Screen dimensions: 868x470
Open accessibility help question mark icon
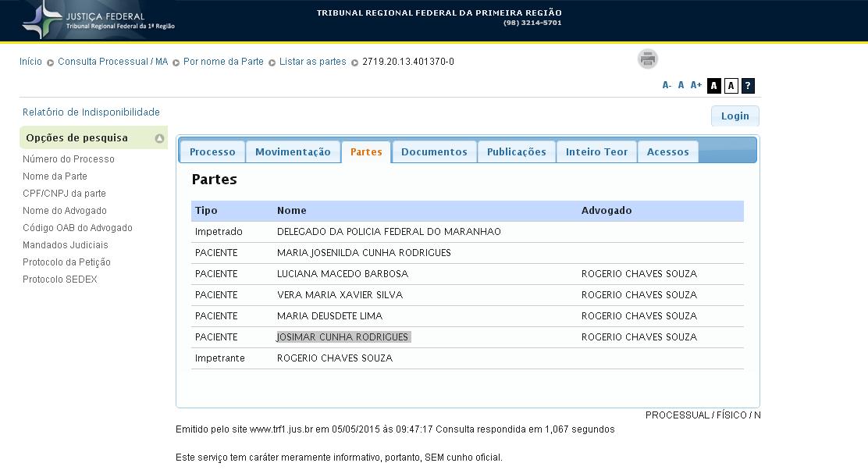(748, 86)
